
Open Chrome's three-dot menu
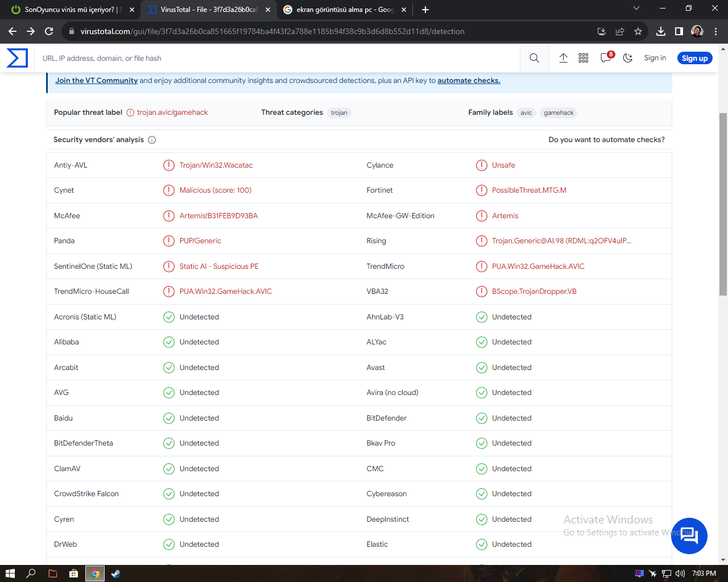click(715, 32)
